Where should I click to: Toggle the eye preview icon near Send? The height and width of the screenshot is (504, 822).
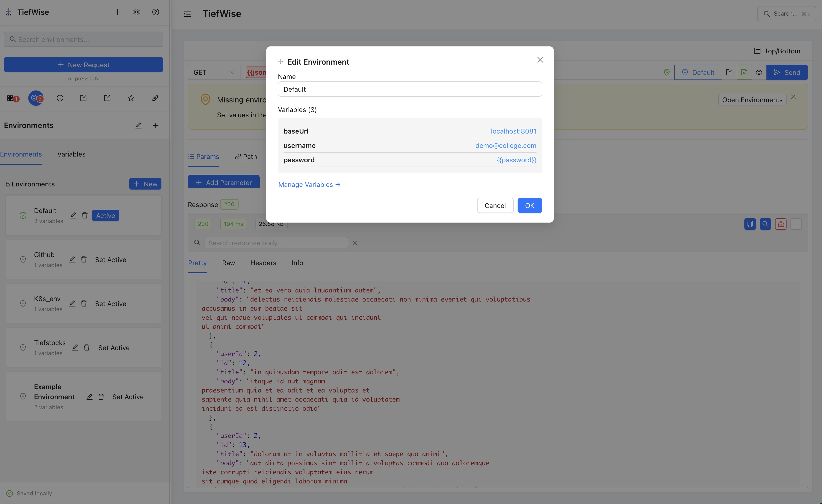point(759,72)
